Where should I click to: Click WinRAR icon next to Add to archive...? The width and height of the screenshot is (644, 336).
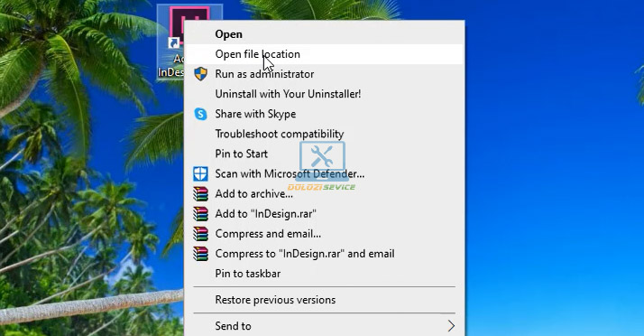click(200, 193)
